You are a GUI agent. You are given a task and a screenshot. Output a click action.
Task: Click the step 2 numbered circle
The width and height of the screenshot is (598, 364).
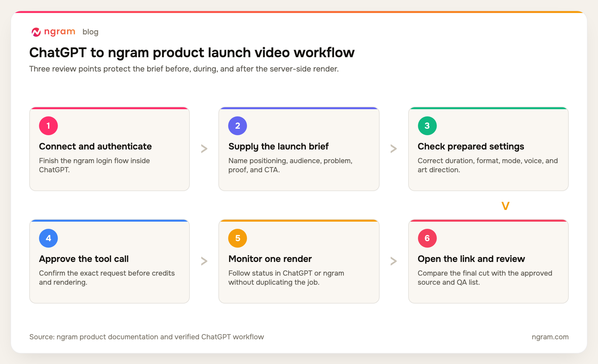(x=238, y=126)
